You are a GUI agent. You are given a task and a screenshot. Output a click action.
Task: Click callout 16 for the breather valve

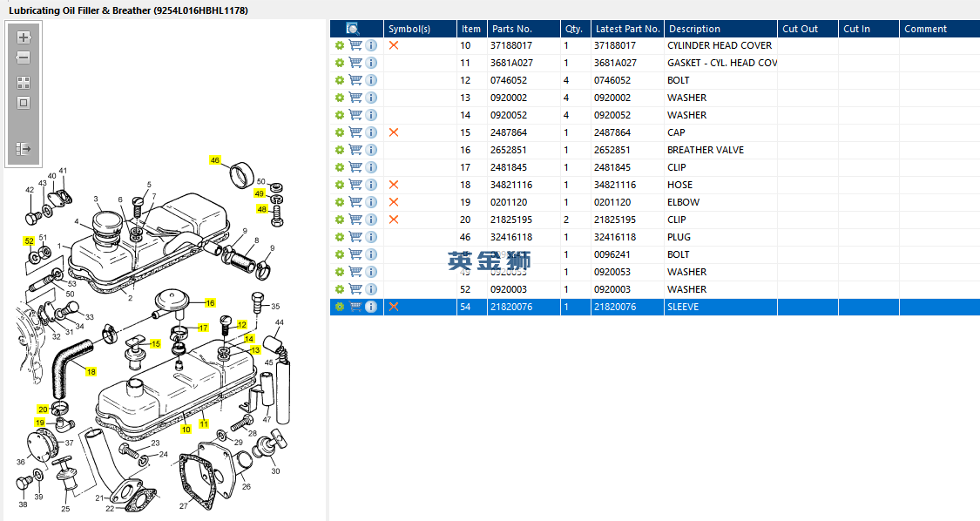coord(210,302)
